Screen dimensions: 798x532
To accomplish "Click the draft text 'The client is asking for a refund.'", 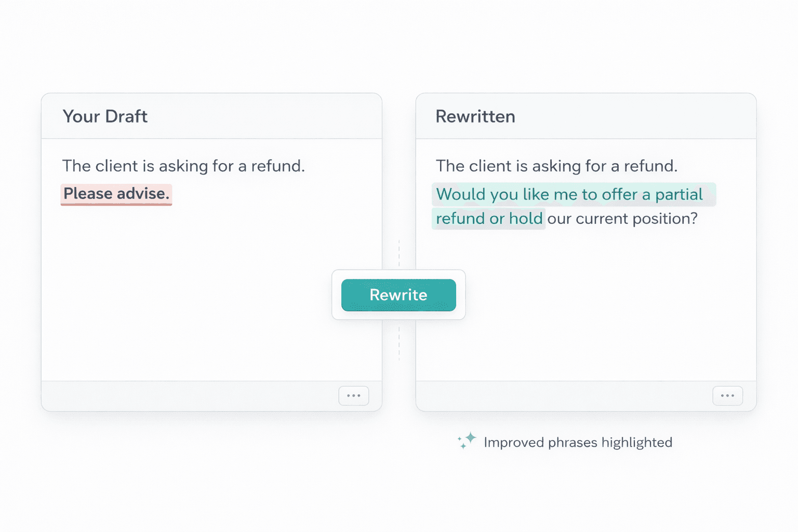I will [x=184, y=166].
